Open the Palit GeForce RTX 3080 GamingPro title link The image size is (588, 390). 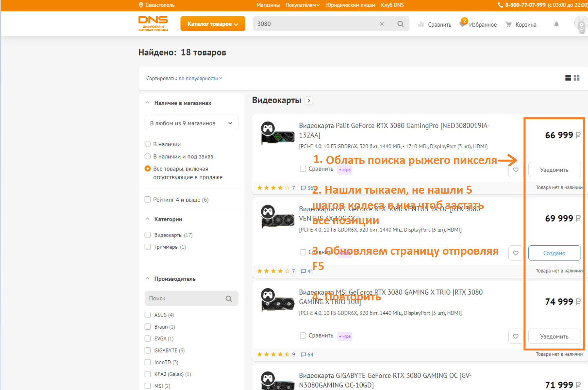tap(394, 130)
